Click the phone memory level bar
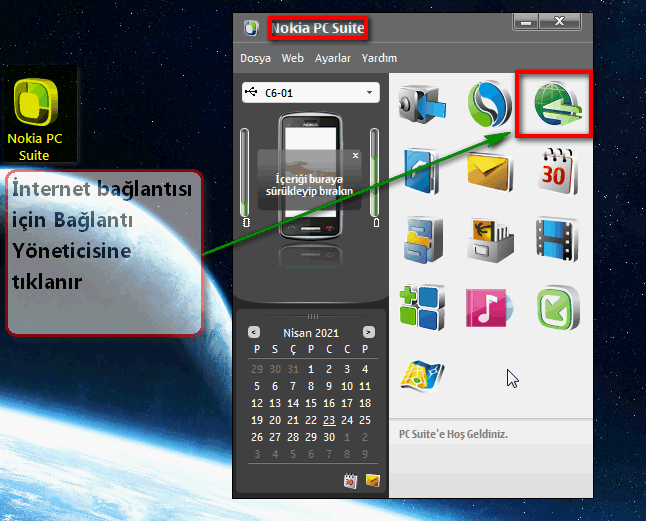This screenshot has width=646, height=521. 245,172
